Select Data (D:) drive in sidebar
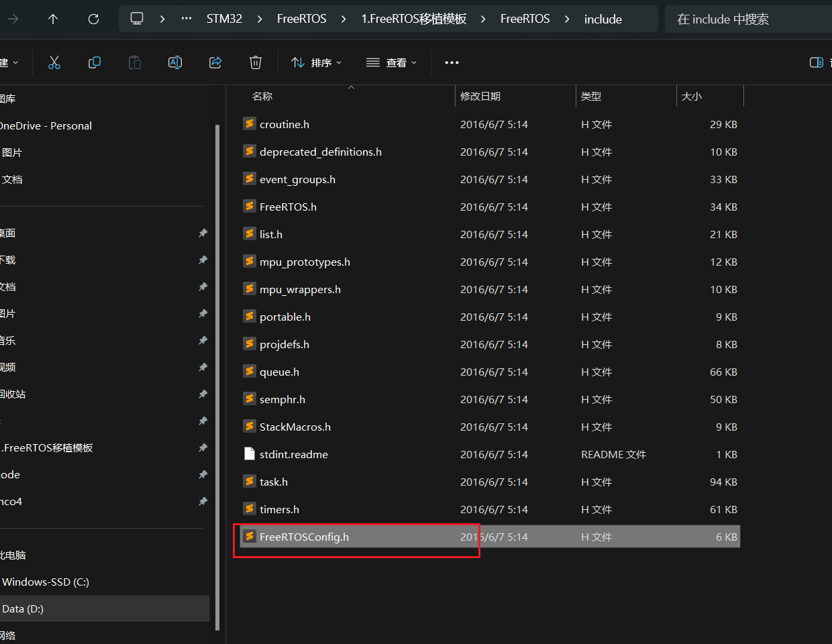Viewport: 832px width, 644px height. [x=23, y=608]
